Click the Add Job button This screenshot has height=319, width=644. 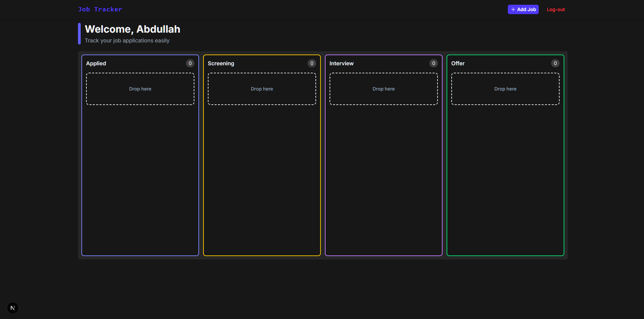click(523, 9)
